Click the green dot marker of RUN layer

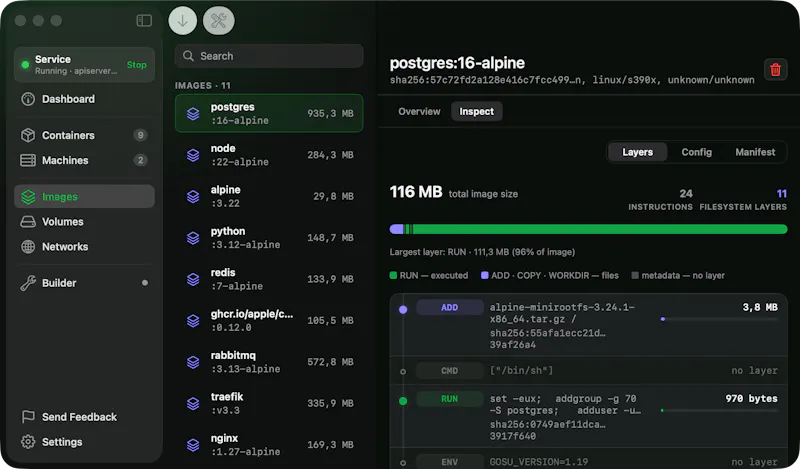(403, 401)
